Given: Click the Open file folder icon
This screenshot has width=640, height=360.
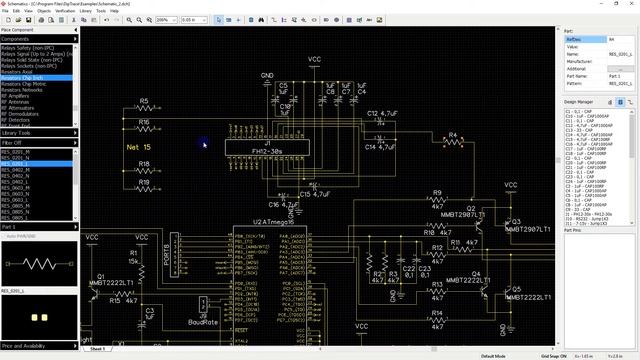Looking at the screenshot, I should [x=18, y=20].
